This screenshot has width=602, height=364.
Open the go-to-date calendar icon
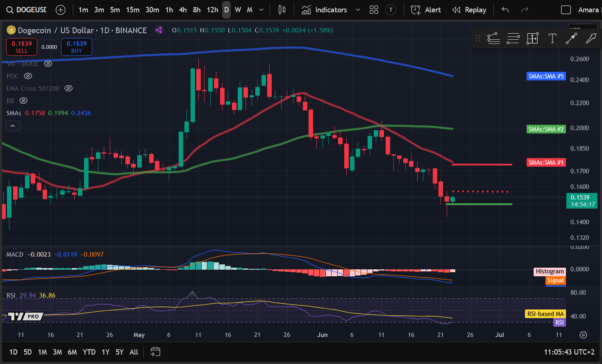(155, 352)
